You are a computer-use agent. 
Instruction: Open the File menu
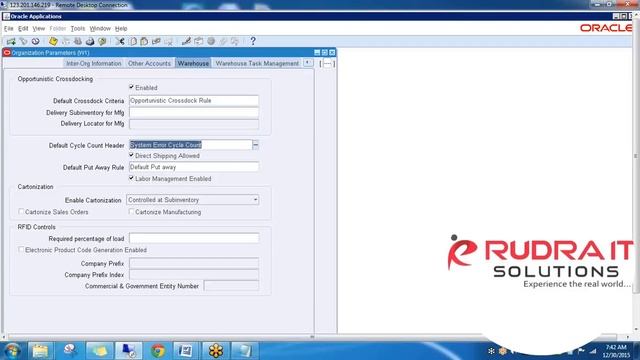9,28
